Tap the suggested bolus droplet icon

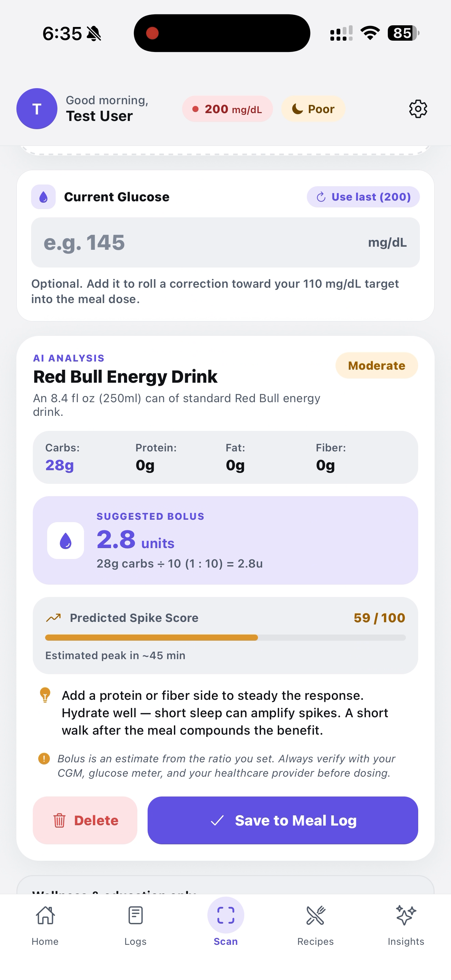click(x=65, y=540)
